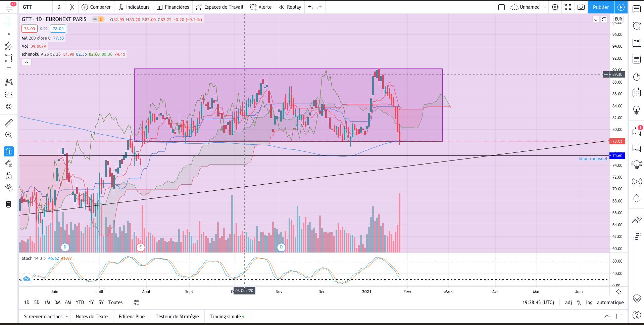Image resolution: width=644 pixels, height=325 pixels.
Task: Open the Screener d'actions dropdown
Action: pyautogui.click(x=46, y=317)
